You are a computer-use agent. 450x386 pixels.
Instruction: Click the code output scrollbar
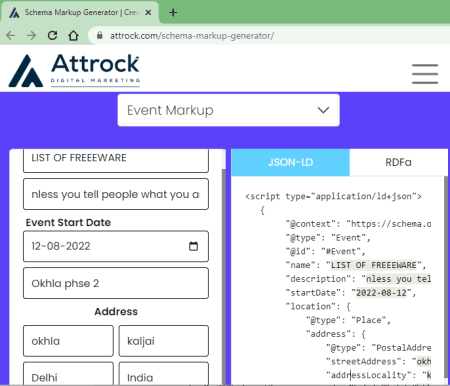[x=446, y=277]
